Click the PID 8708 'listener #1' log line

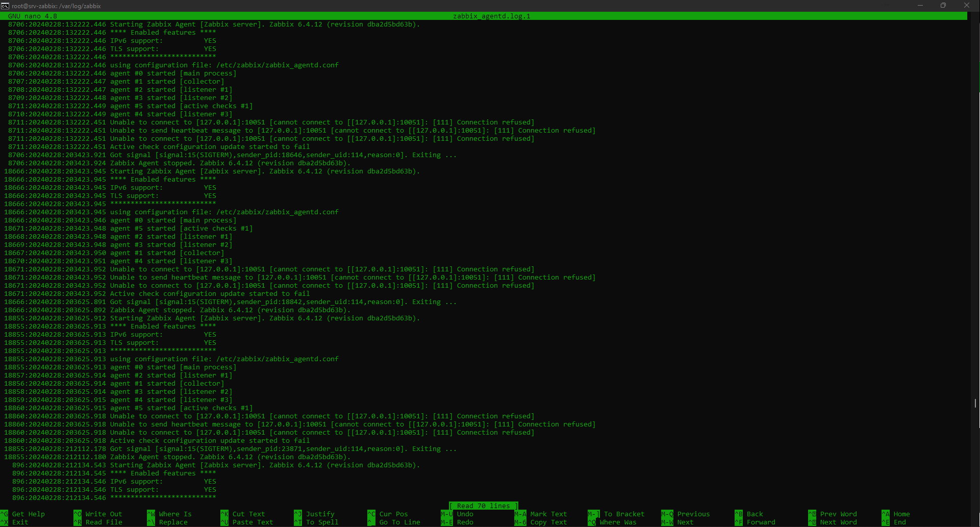pyautogui.click(x=120, y=90)
